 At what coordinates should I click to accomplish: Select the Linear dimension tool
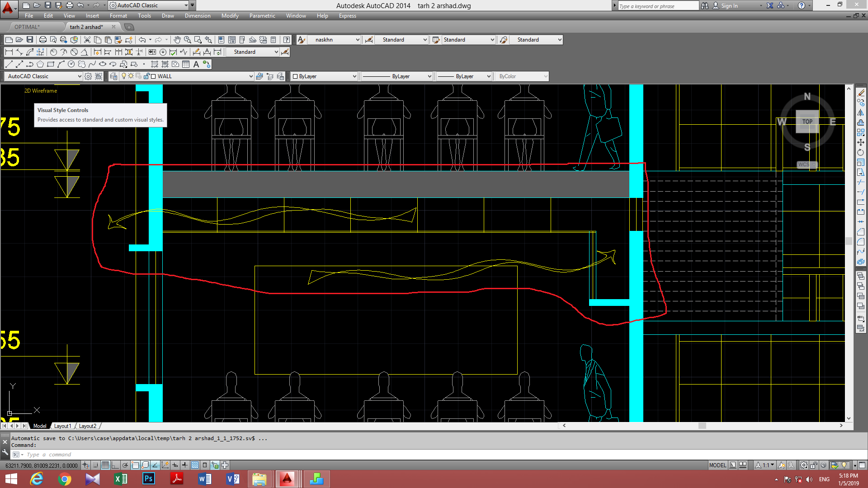coord(9,52)
